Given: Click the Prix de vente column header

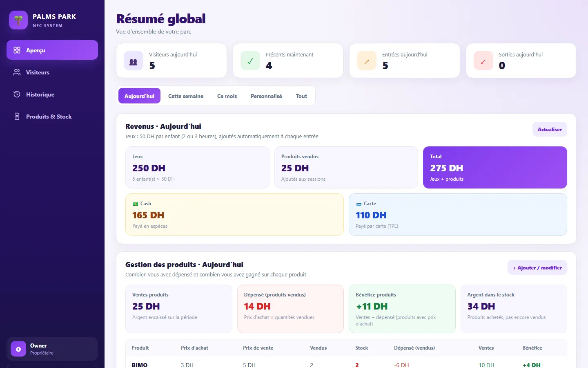Looking at the screenshot, I should pos(258,348).
